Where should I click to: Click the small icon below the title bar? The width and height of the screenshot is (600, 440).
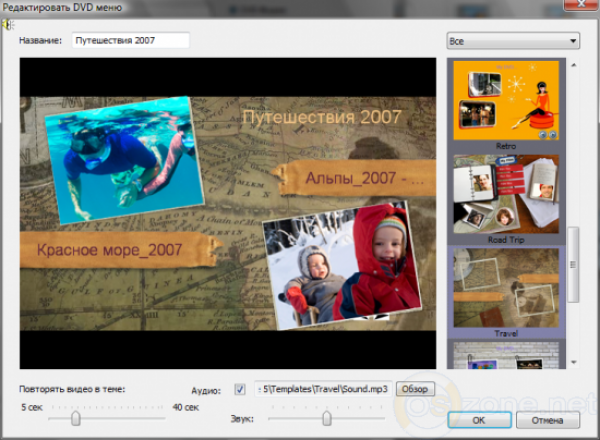pyautogui.click(x=9, y=24)
